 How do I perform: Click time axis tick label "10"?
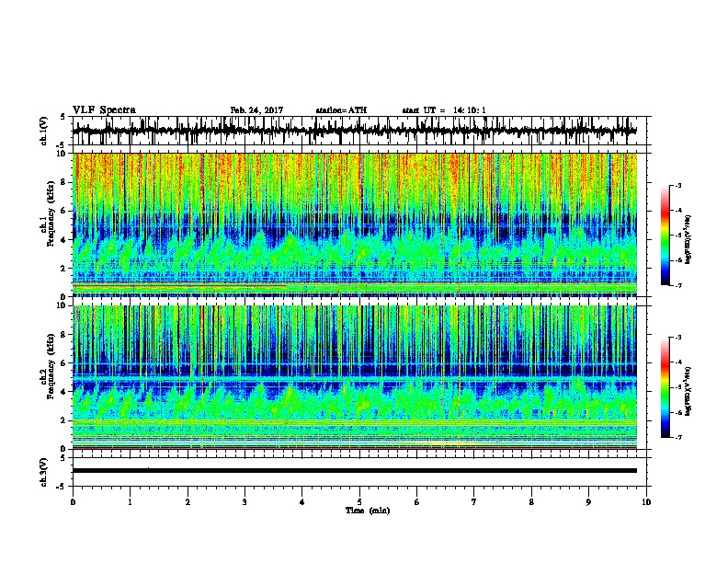tap(646, 502)
